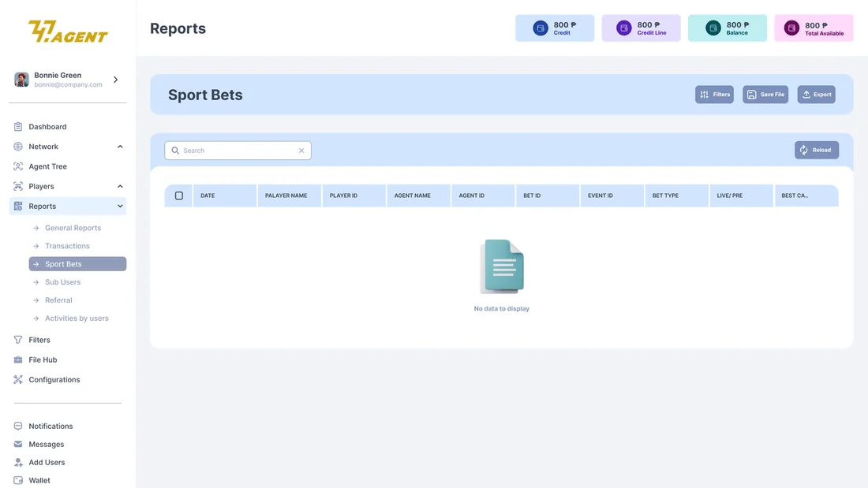The width and height of the screenshot is (868, 488).
Task: Select the Sport Bets submenu item
Action: (x=77, y=264)
